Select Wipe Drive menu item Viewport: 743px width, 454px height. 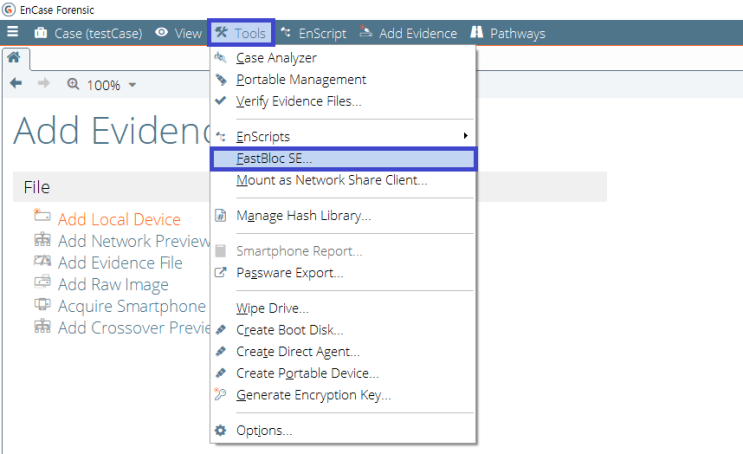(x=272, y=309)
